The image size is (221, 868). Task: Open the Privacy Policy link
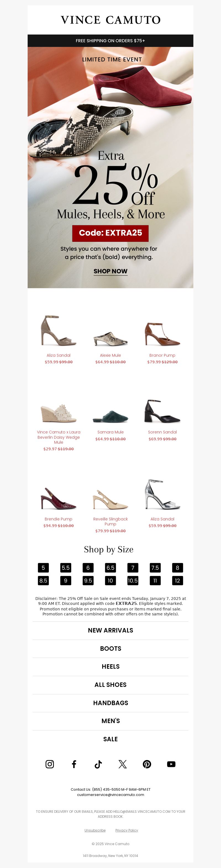(x=127, y=830)
